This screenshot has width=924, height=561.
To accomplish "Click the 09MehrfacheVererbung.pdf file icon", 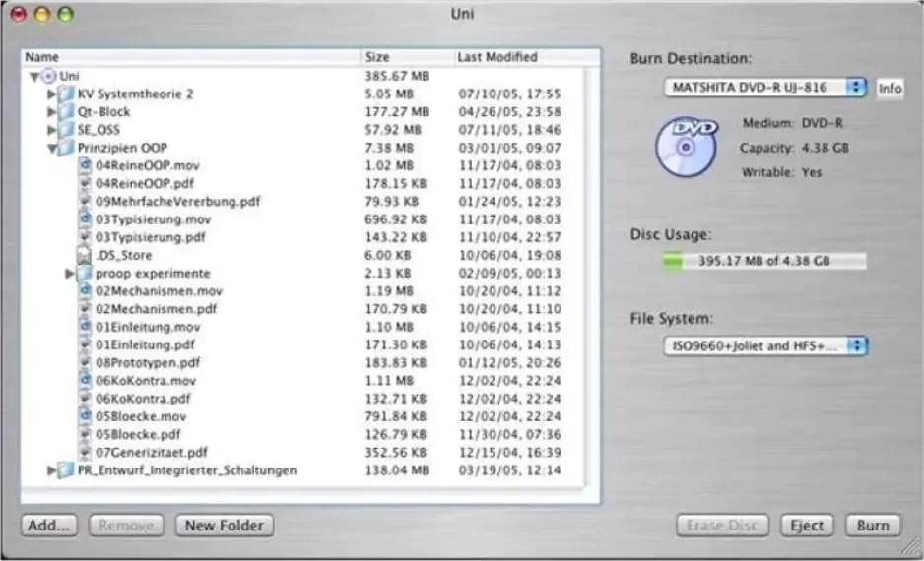I will click(85, 202).
